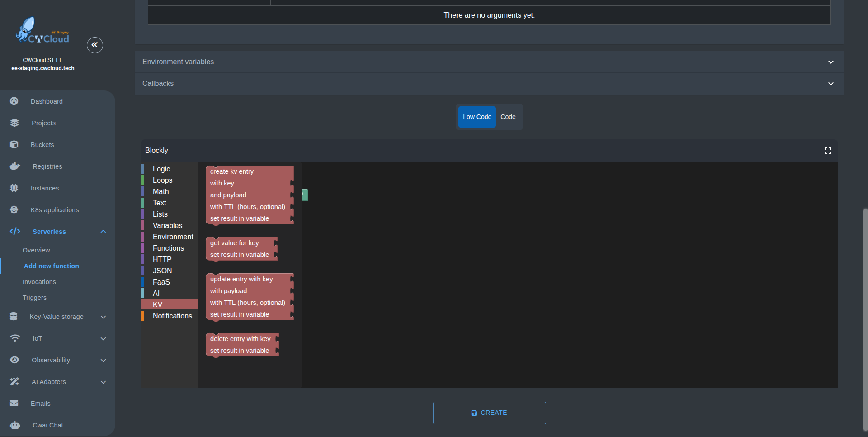Expand the AI Adapters menu chevron
The image size is (868, 437).
(x=103, y=382)
